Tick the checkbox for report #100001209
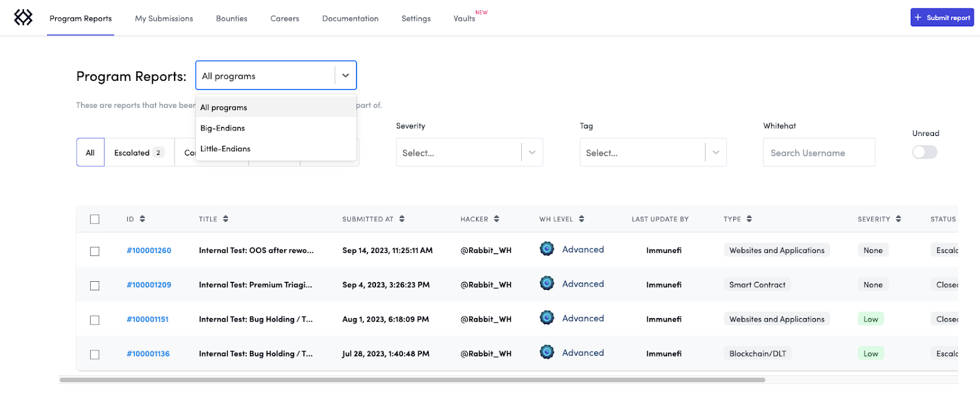The height and width of the screenshot is (419, 980). (94, 285)
